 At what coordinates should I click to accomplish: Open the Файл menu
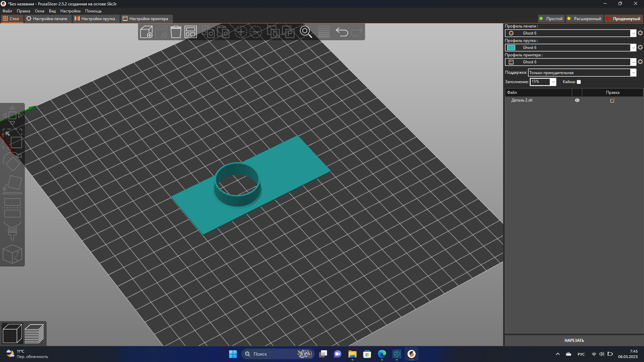(x=7, y=11)
